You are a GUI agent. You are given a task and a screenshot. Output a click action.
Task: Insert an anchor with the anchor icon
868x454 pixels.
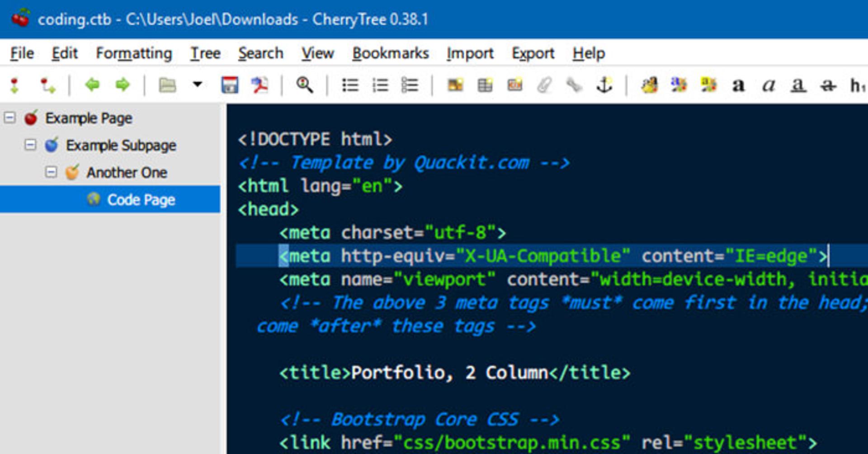(604, 85)
